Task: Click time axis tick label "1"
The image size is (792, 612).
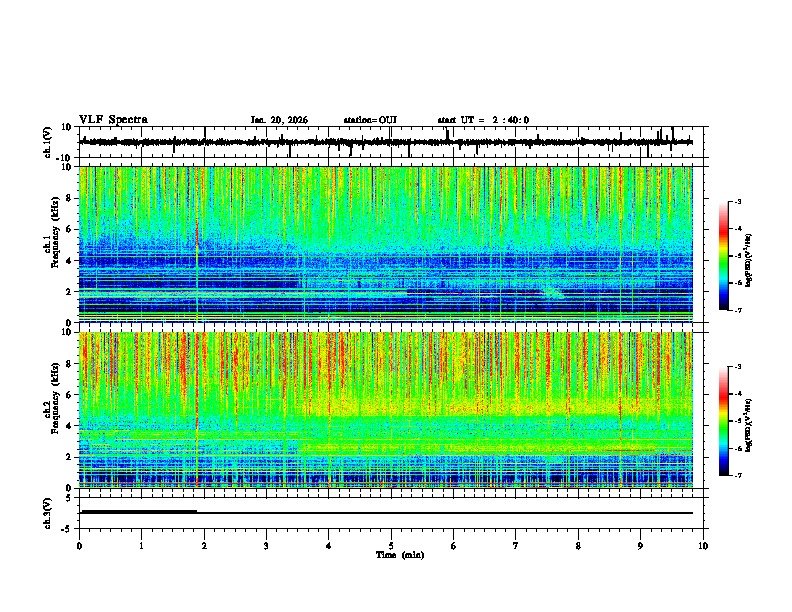Action: tap(141, 546)
